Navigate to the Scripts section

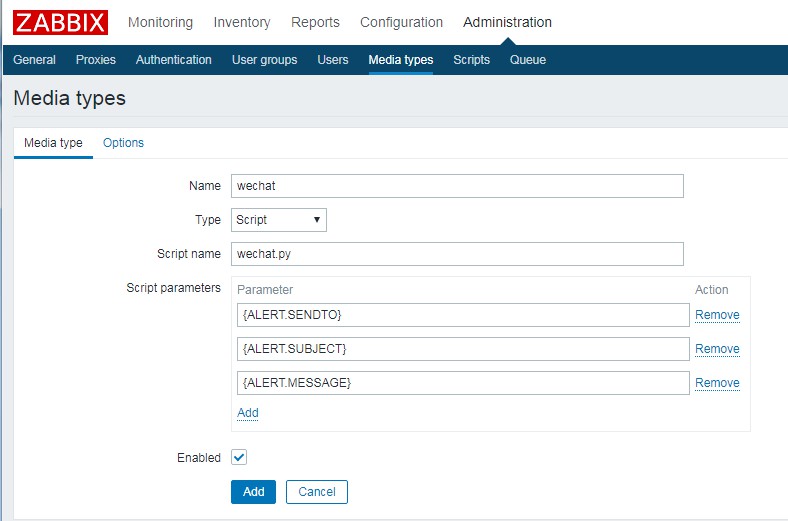pyautogui.click(x=471, y=60)
